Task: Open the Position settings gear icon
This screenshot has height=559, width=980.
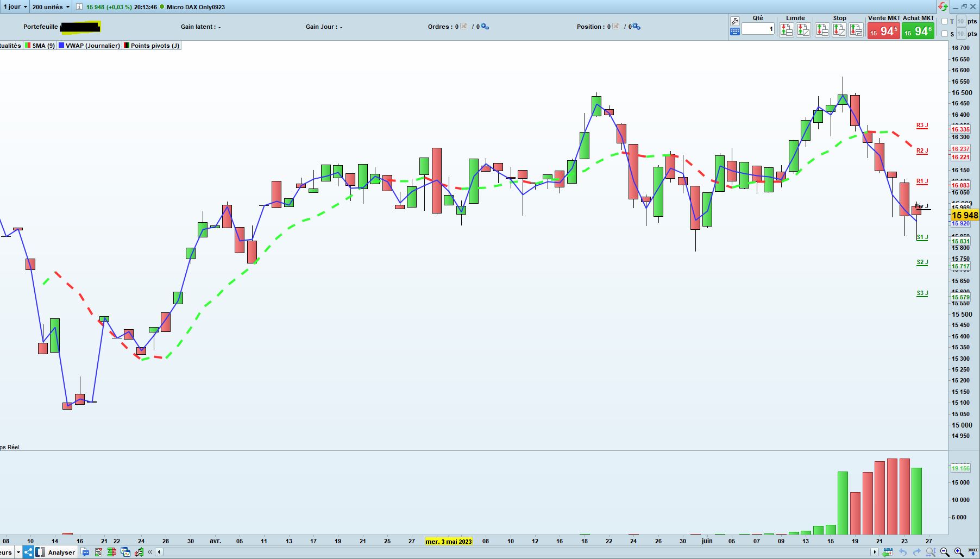Action: point(637,27)
